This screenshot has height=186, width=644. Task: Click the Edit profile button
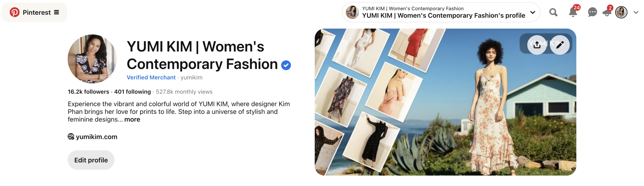click(x=91, y=160)
